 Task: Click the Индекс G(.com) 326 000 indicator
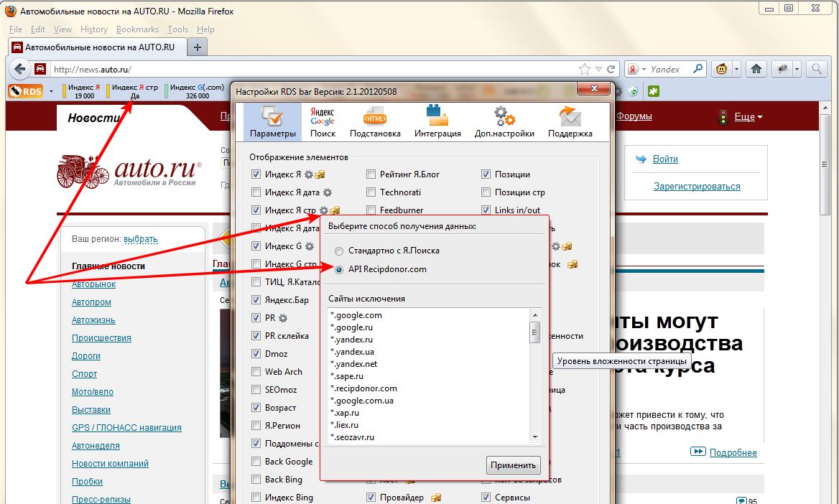pos(196,91)
